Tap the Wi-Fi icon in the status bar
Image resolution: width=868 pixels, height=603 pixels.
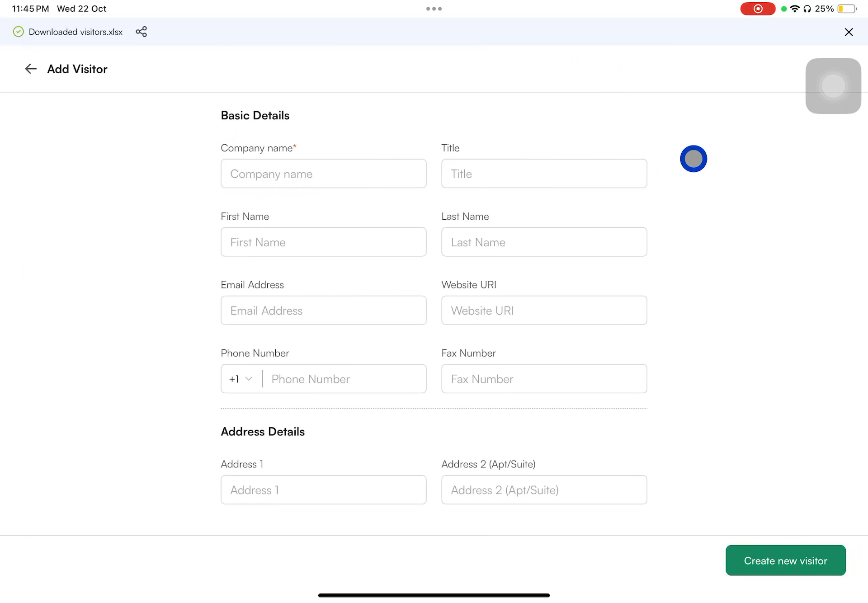(794, 8)
